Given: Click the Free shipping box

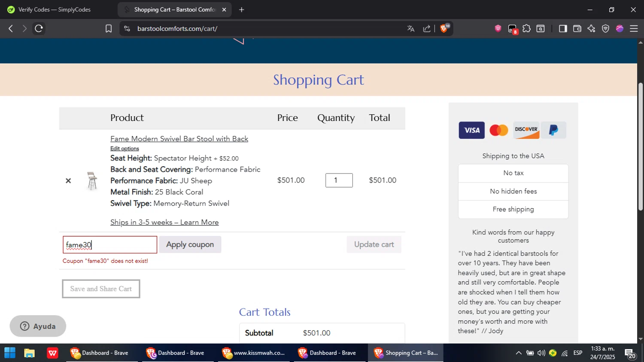Looking at the screenshot, I should [513, 210].
